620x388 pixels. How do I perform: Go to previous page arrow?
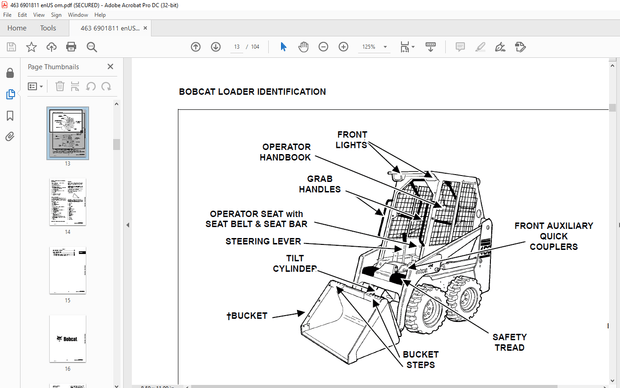point(196,47)
